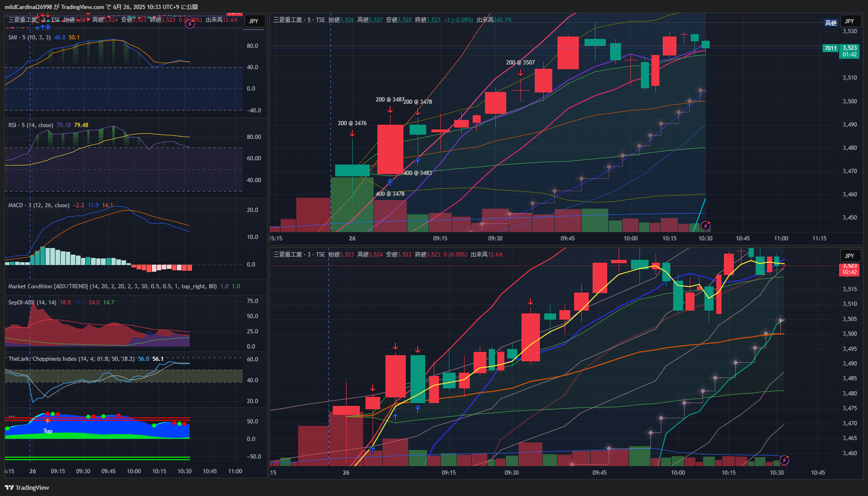Click the 400 @ 3483 trade label
Viewport: 868px width, 496px height.
point(418,173)
